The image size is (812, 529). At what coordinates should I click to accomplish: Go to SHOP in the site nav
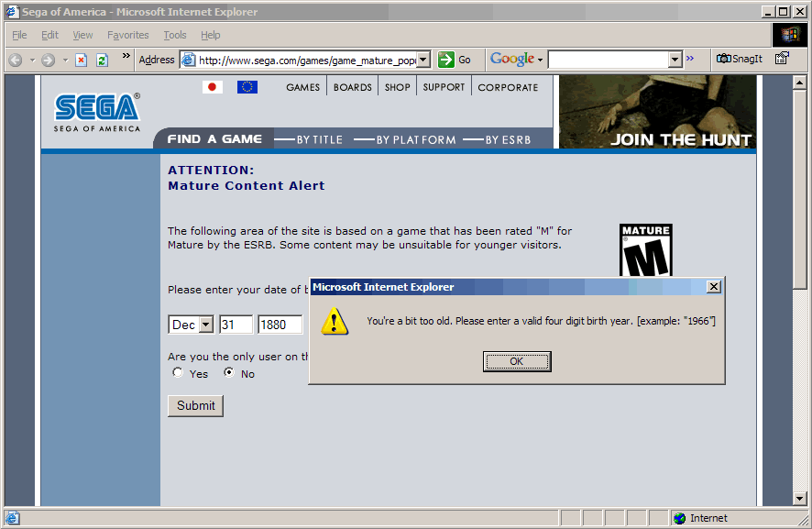(x=398, y=88)
